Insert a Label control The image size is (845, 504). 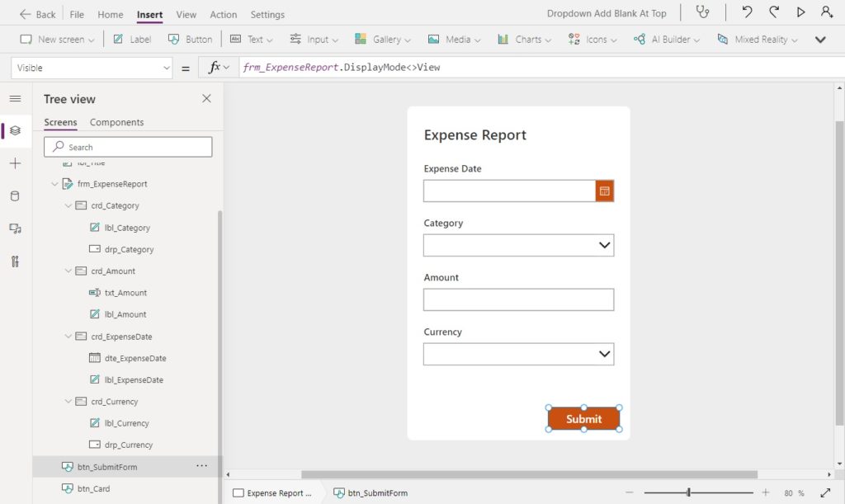point(132,40)
